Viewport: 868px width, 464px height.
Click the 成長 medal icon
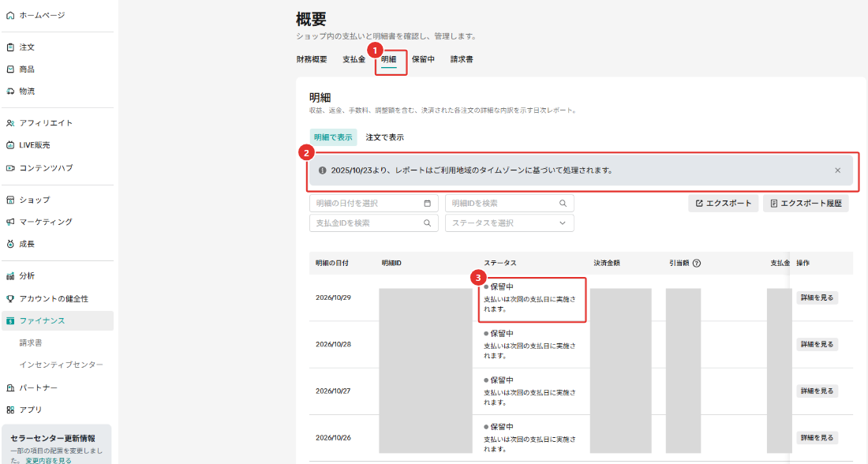(10, 244)
